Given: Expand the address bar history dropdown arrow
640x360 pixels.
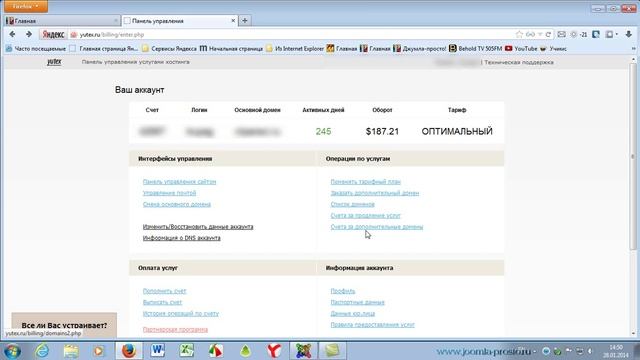Looking at the screenshot, I should [x=540, y=35].
